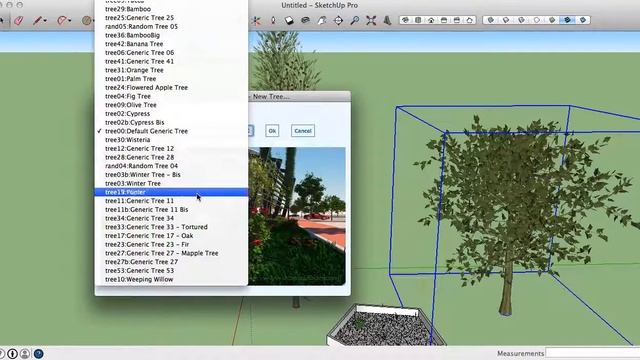
Task: Enable Monochrome face style
Action: click(x=583, y=20)
